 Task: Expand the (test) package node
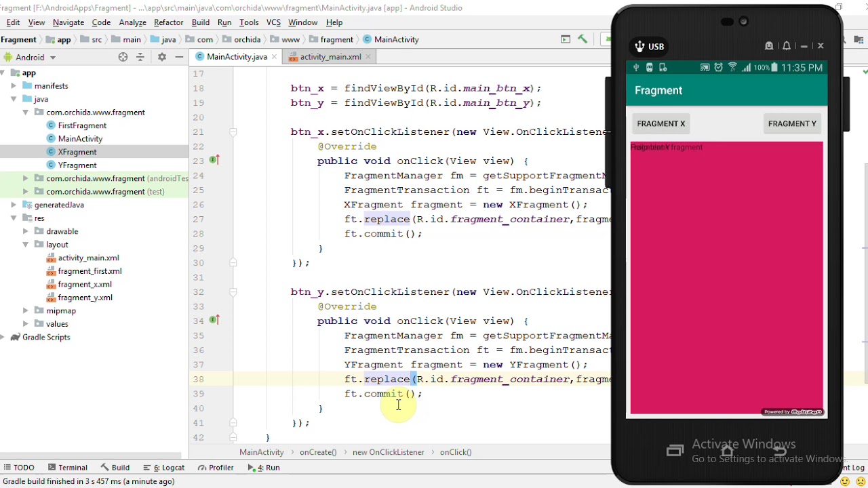(25, 192)
